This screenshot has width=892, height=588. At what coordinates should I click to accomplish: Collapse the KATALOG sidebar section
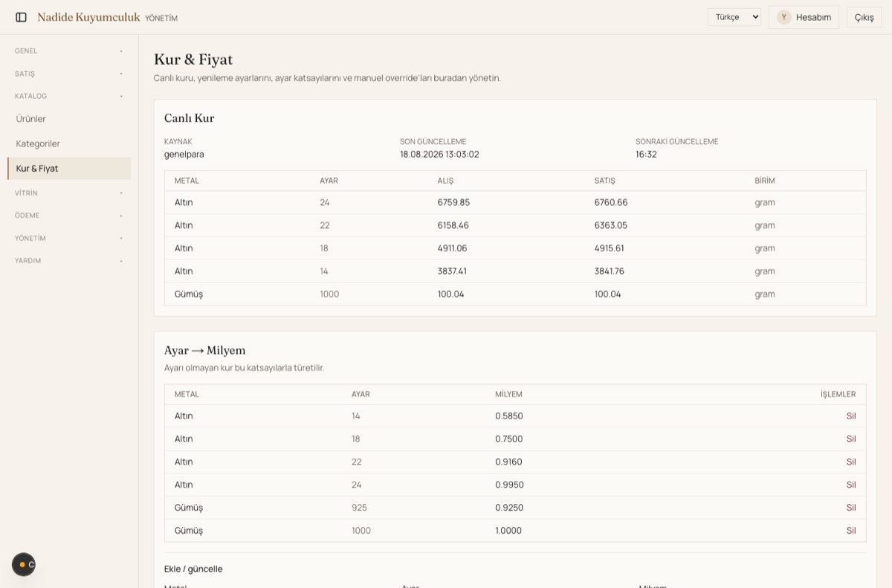(69, 96)
